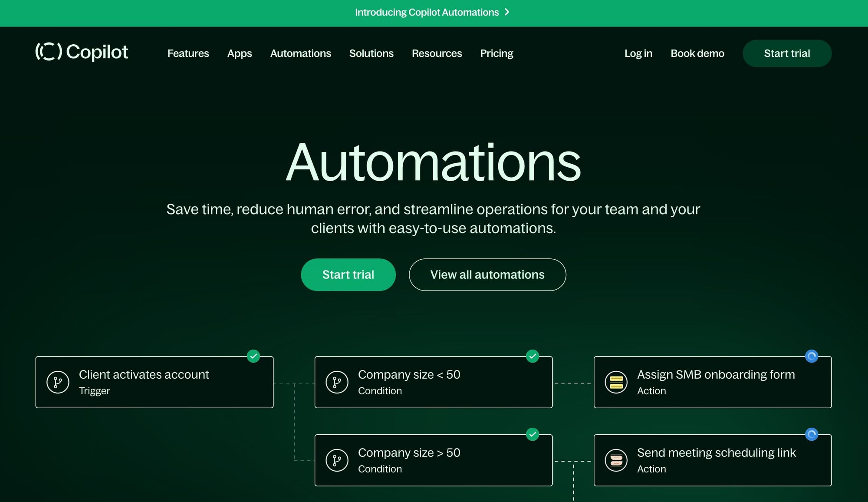Image resolution: width=868 pixels, height=502 pixels.
Task: Toggle the checkmark on Company size < 50 condition
Action: 533,356
